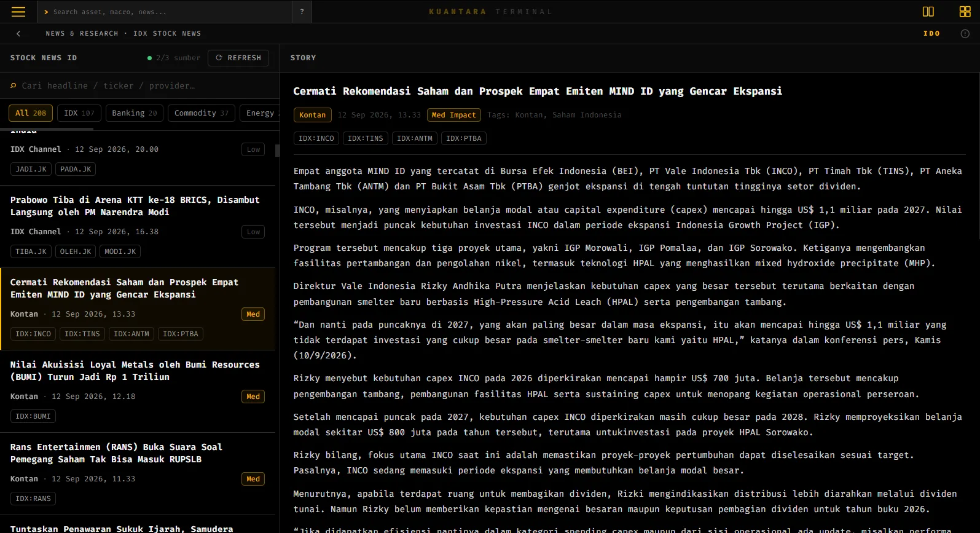Click the PADA.JK ticker tag
This screenshot has height=533, width=980.
76,169
